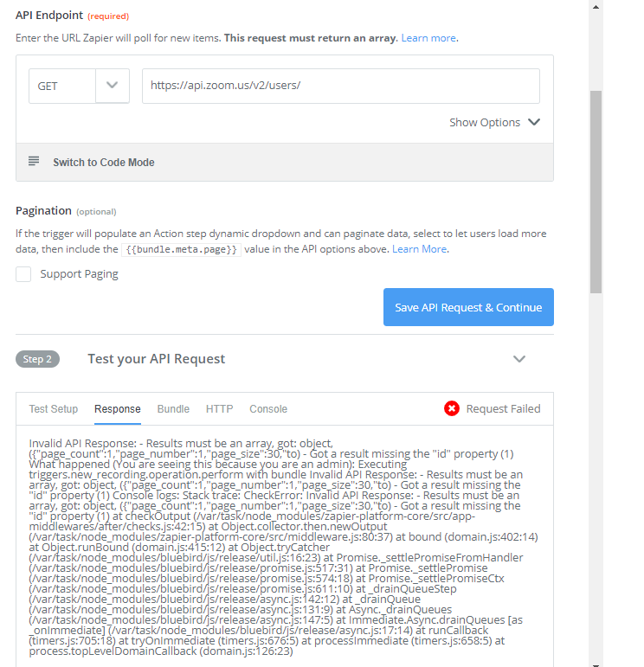Switch to the Test Setup tab
The height and width of the screenshot is (667, 644).
(53, 409)
